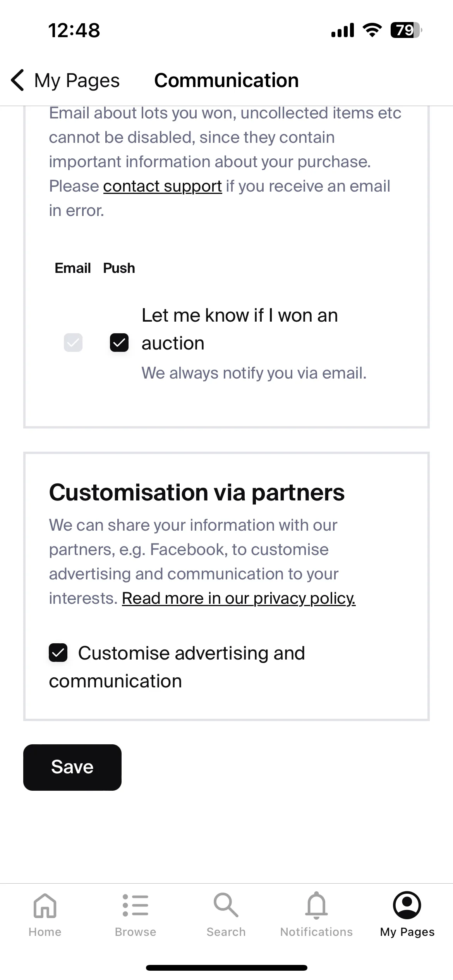Screen dimensions: 453x980
Task: Tap the back chevron arrow
Action: pos(18,80)
